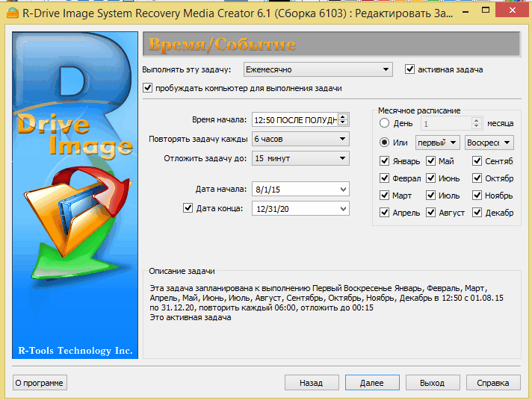Maximize the Media Creator window
This screenshot has height=400, width=532.
click(x=486, y=10)
